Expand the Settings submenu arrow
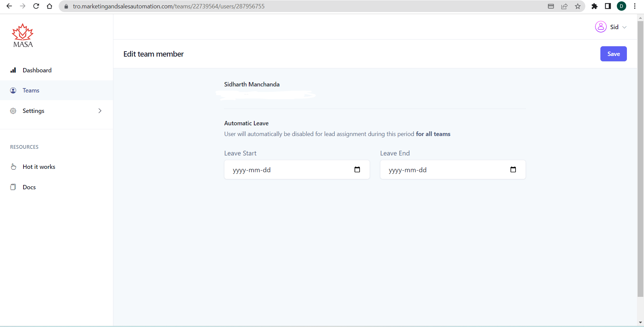 (100, 111)
